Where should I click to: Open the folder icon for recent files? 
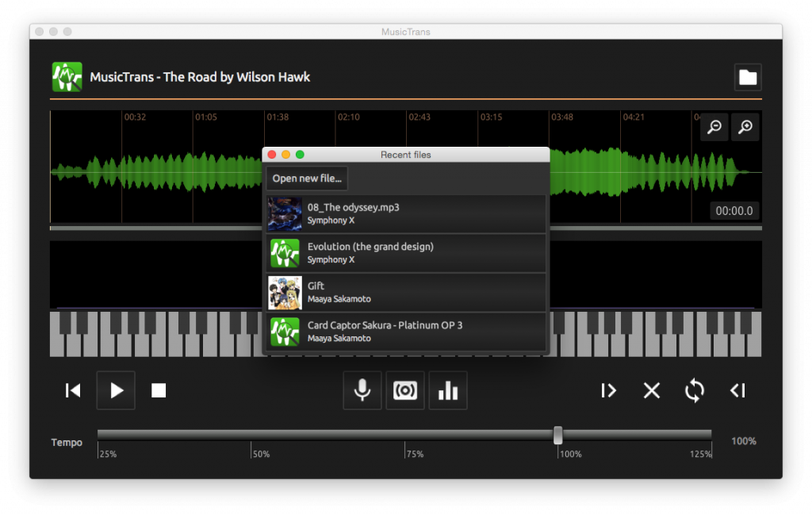point(747,77)
